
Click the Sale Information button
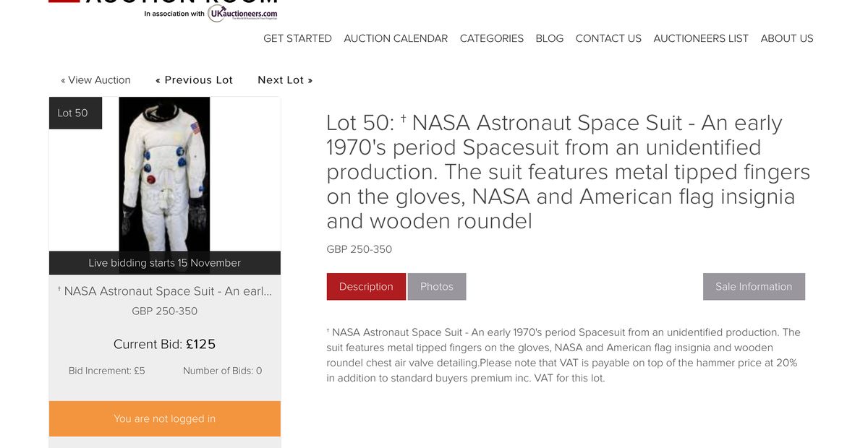point(753,287)
